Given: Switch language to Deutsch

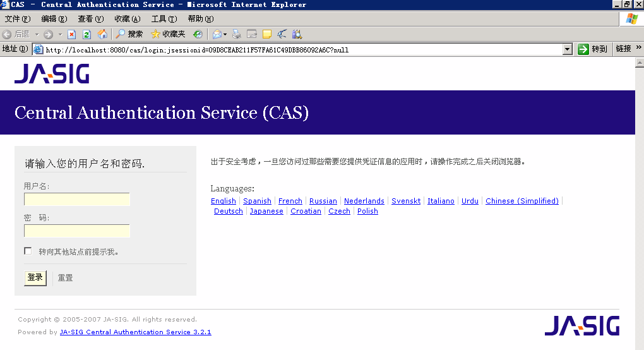Looking at the screenshot, I should (x=229, y=211).
